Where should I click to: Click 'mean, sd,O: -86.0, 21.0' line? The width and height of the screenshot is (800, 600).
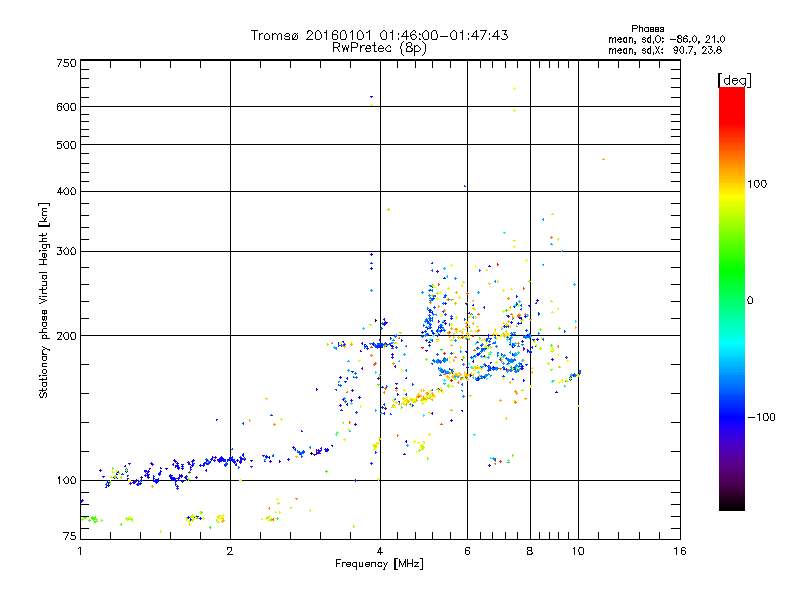[666, 39]
